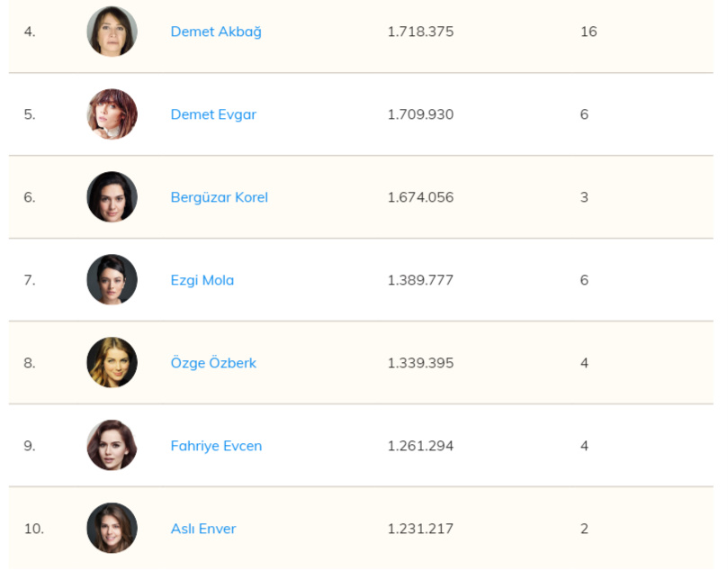Click Ezgi Mola avatar image
The height and width of the screenshot is (571, 728).
tap(112, 280)
